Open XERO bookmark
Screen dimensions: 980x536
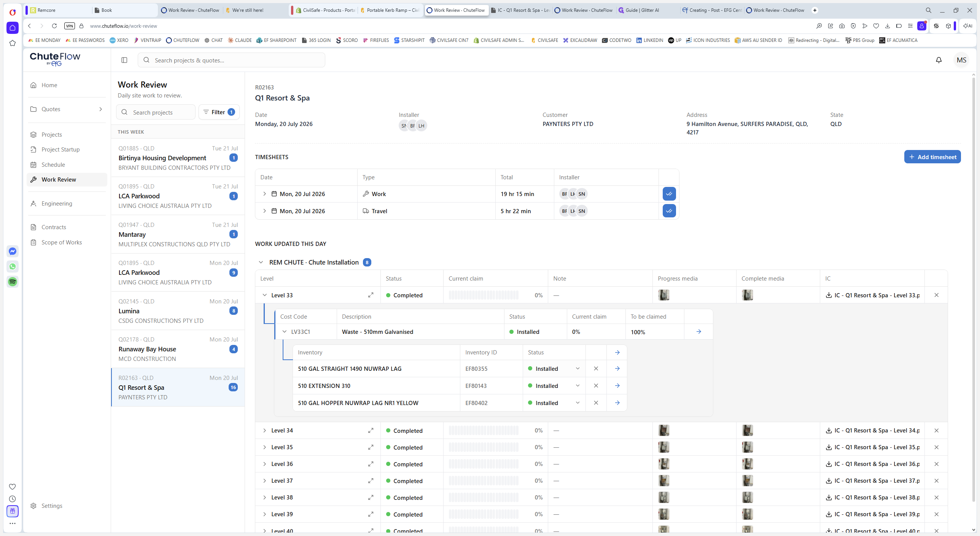coord(119,40)
